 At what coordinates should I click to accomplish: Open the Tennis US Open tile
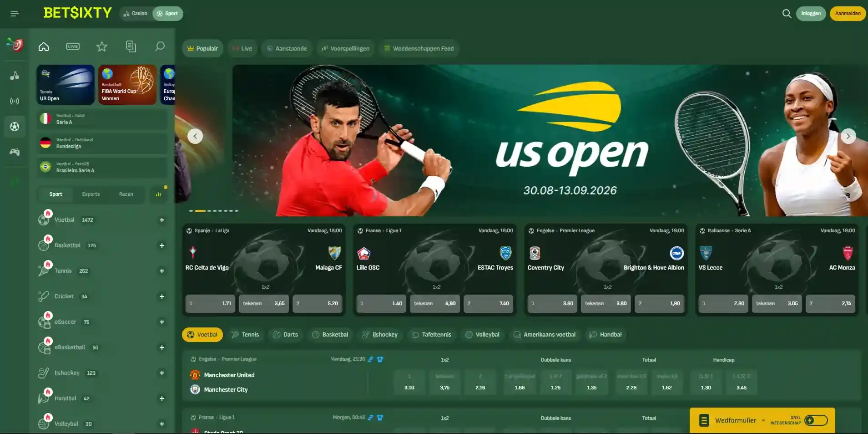[66, 85]
